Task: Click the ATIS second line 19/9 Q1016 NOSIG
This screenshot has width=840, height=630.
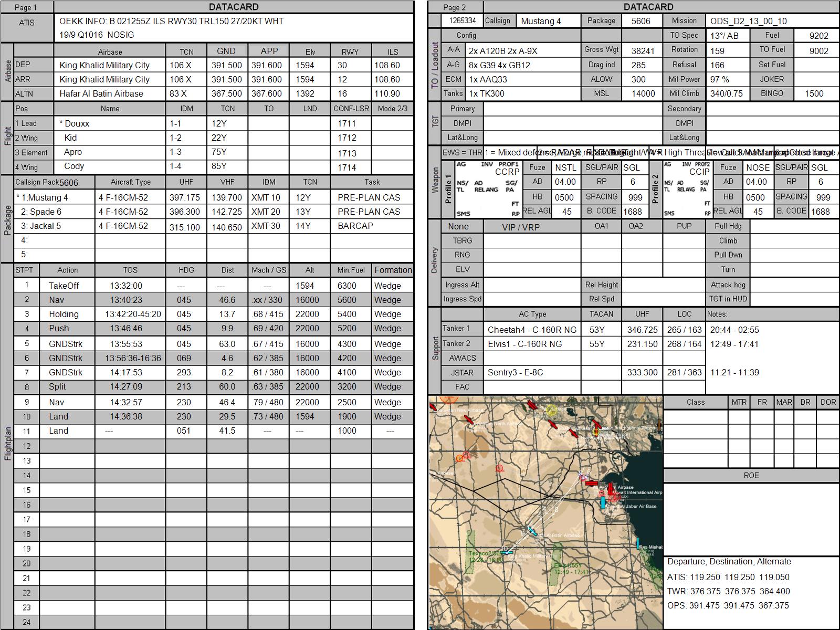Action: pyautogui.click(x=97, y=35)
